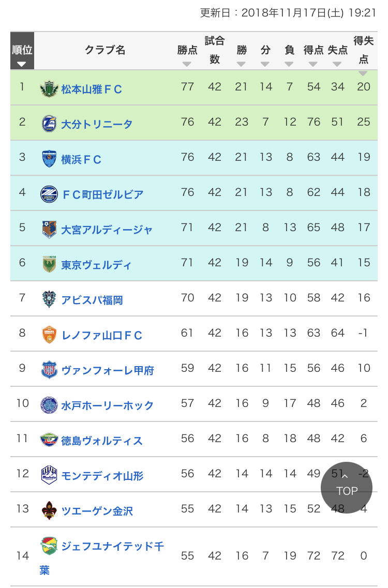The height and width of the screenshot is (588, 388).
Task: Click the Omiya Ardija club crest
Action: point(49,230)
